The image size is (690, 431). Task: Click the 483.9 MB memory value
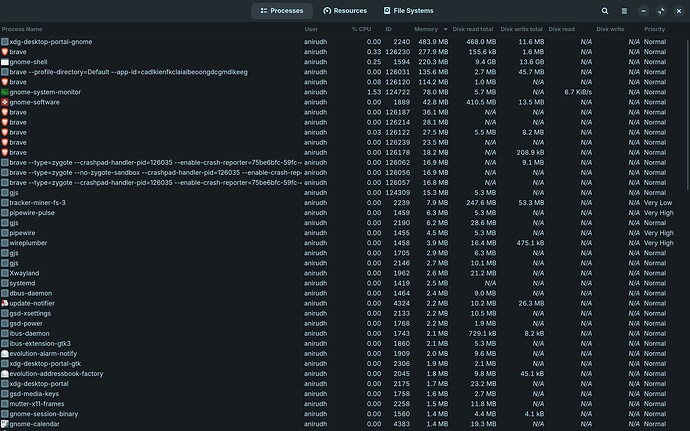pos(433,42)
